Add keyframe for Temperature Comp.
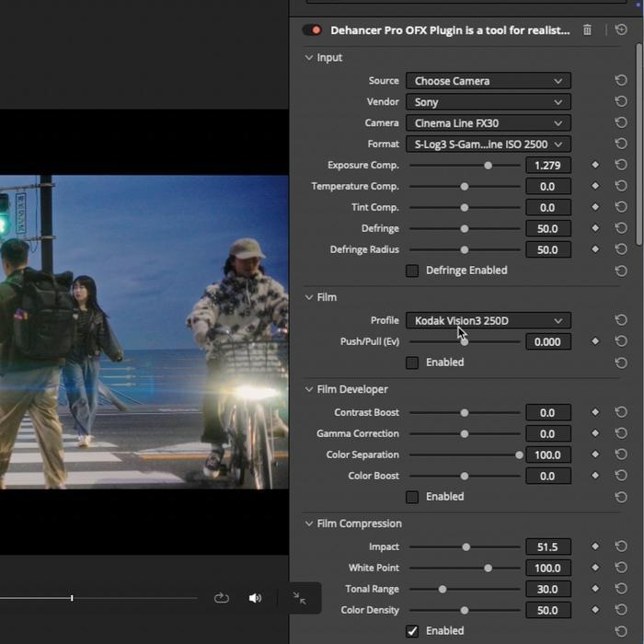This screenshot has width=644, height=644. tap(595, 186)
